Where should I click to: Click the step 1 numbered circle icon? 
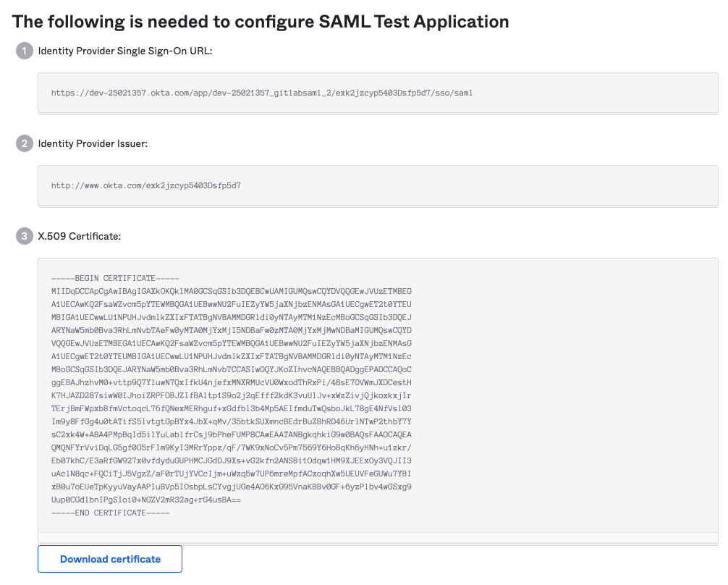click(24, 51)
